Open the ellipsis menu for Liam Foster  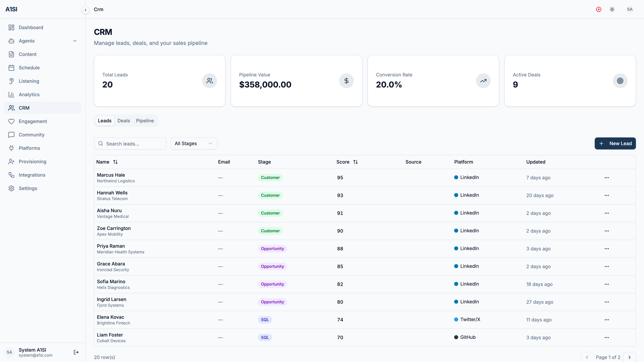point(607,338)
